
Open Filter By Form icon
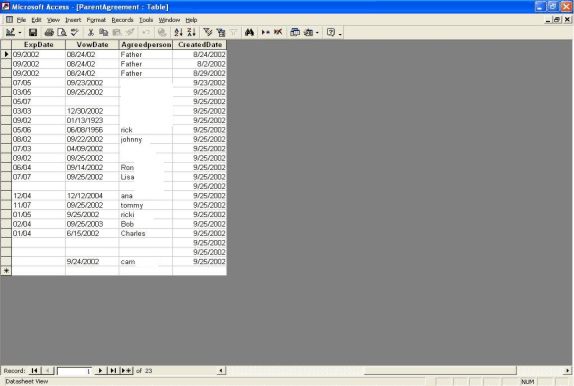pyautogui.click(x=221, y=33)
